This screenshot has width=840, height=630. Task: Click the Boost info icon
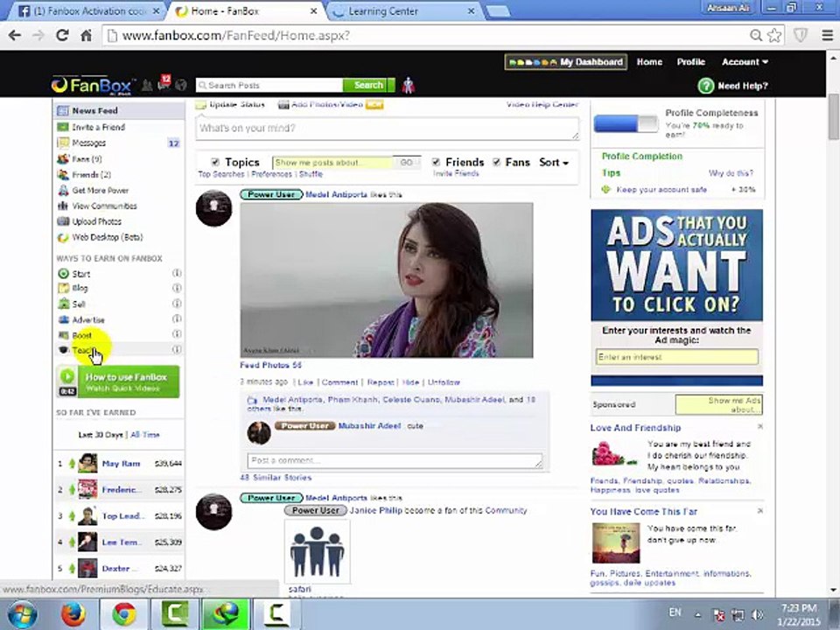tap(176, 333)
